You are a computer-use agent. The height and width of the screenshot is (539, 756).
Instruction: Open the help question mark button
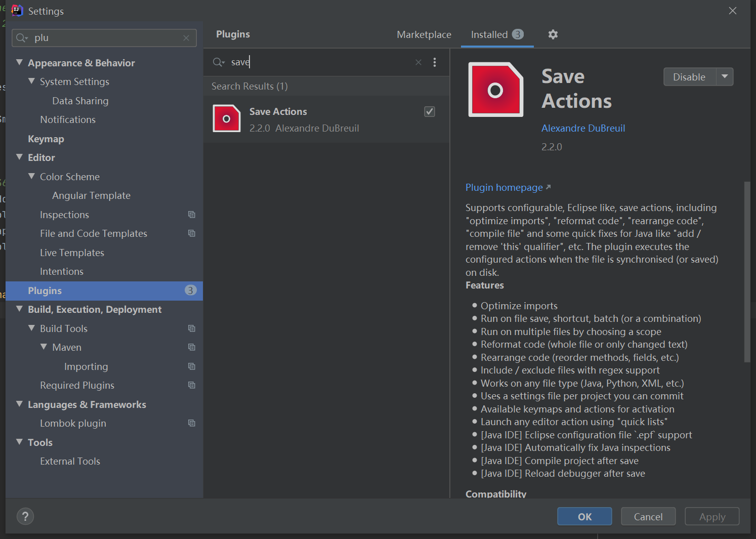[x=25, y=516]
